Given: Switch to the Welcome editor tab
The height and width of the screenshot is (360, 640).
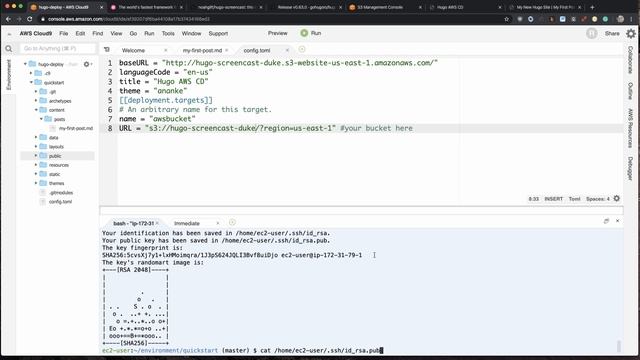Looking at the screenshot, I should click(x=133, y=50).
